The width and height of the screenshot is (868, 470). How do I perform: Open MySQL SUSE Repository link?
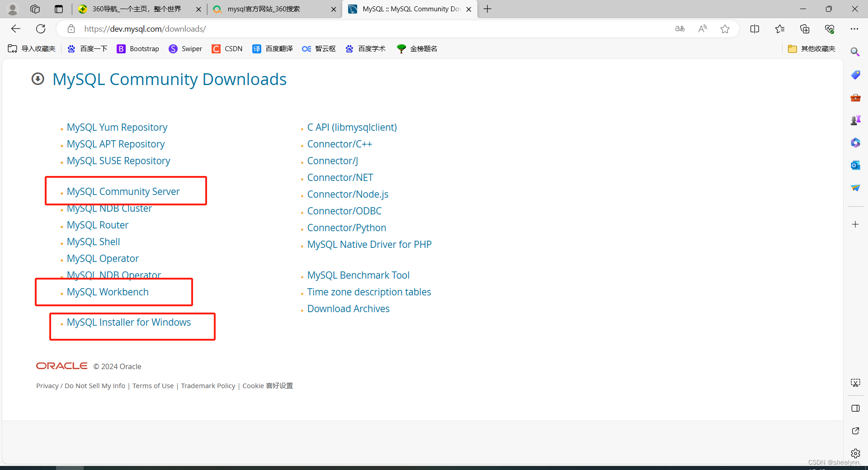pos(118,161)
